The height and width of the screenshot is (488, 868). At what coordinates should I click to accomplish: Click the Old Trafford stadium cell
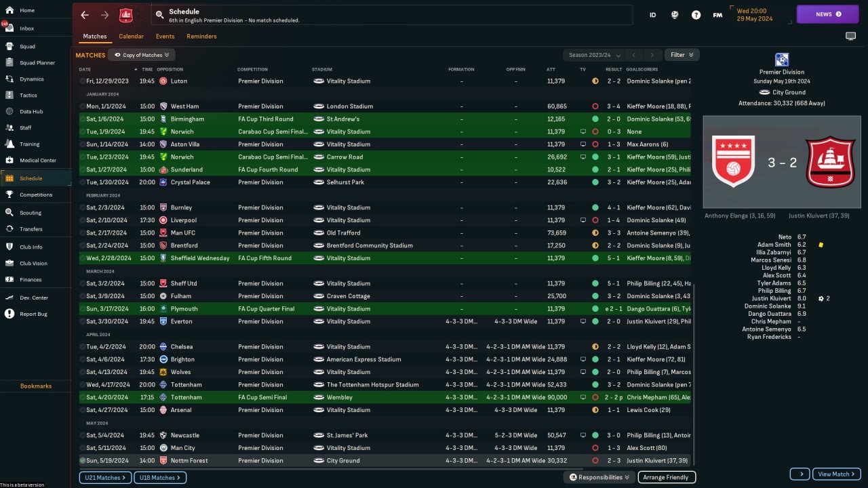345,233
